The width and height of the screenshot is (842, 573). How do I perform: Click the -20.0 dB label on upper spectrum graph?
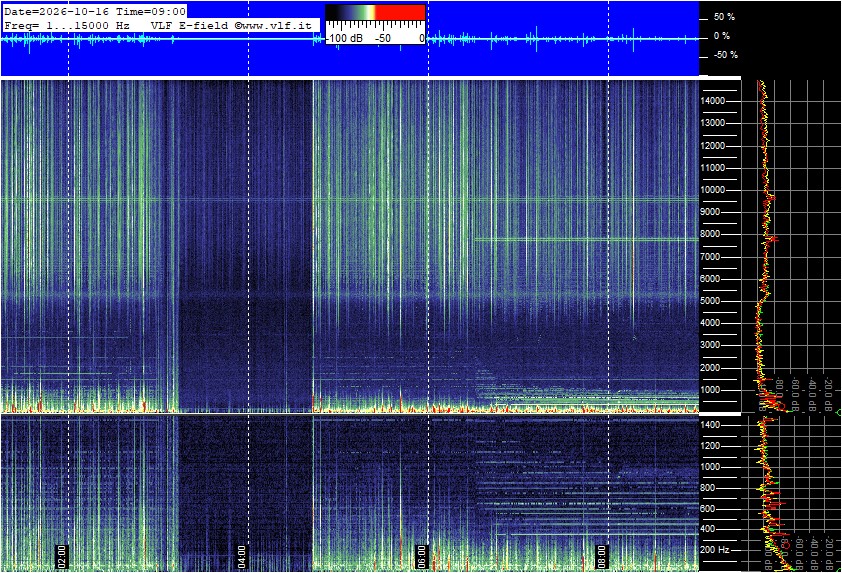[829, 394]
